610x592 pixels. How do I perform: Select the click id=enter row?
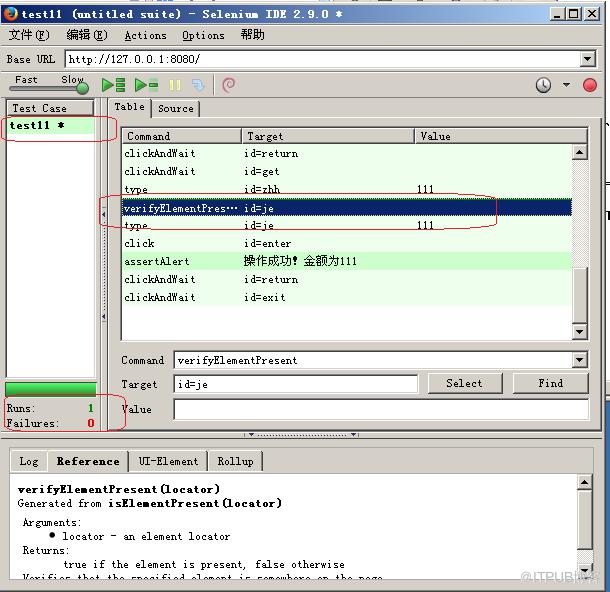(347, 243)
